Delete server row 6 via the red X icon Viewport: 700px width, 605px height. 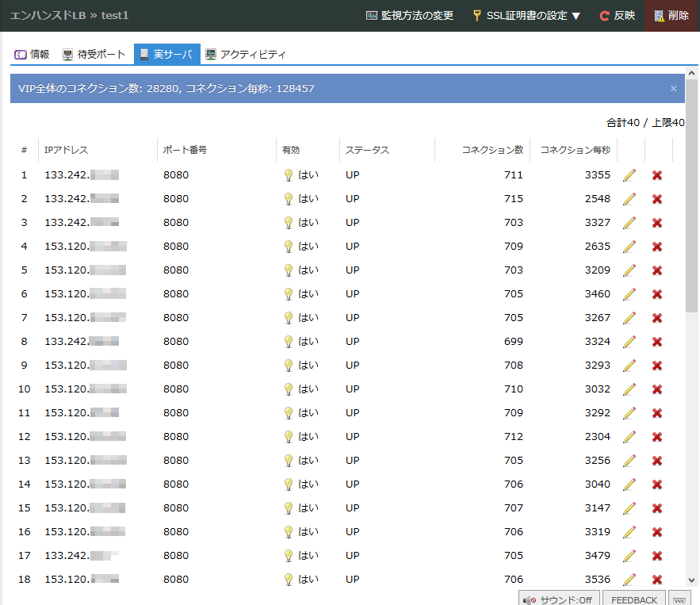coord(657,294)
